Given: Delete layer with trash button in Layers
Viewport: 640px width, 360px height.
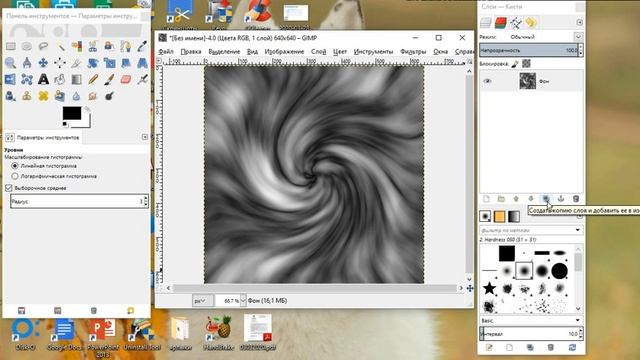Looking at the screenshot, I should (576, 199).
